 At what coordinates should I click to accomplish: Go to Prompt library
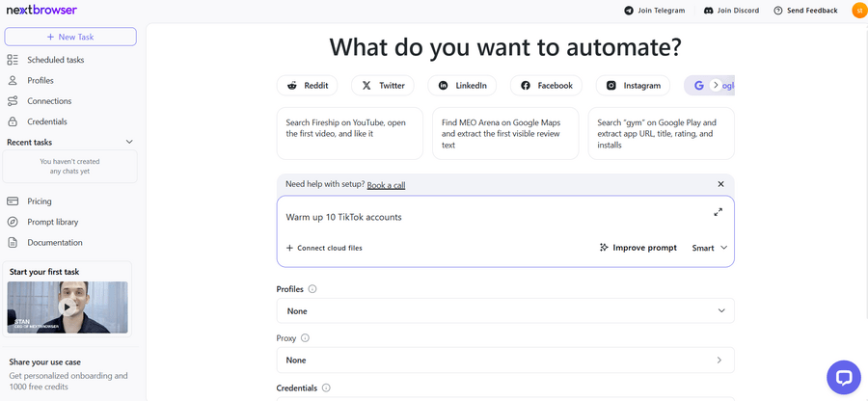pos(53,222)
